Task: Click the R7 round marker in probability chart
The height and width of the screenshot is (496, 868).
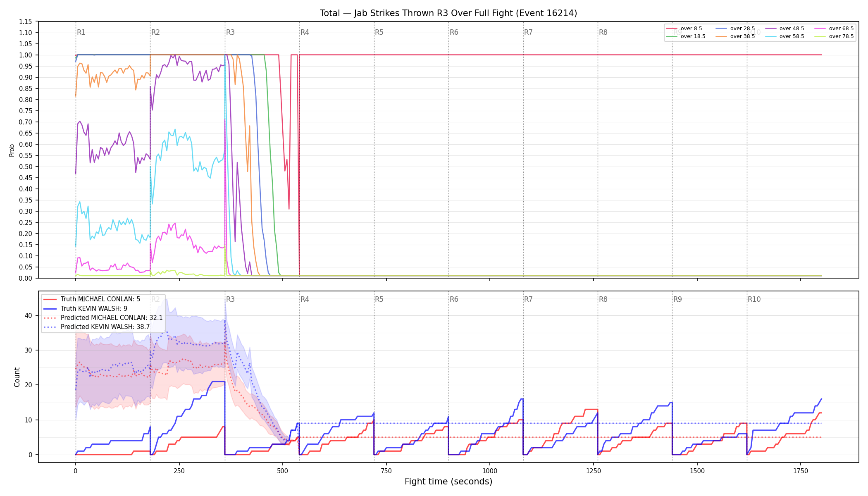Action: pos(528,32)
